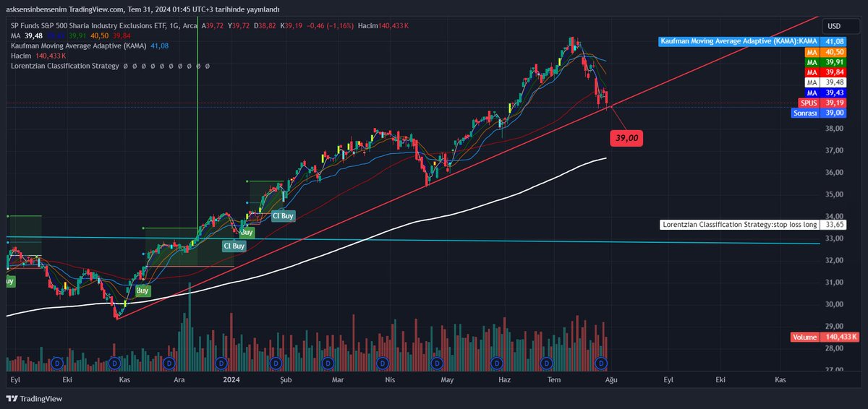The height and width of the screenshot is (409, 868).
Task: Click dividend marker nearest first Eki label
Action: (x=56, y=362)
